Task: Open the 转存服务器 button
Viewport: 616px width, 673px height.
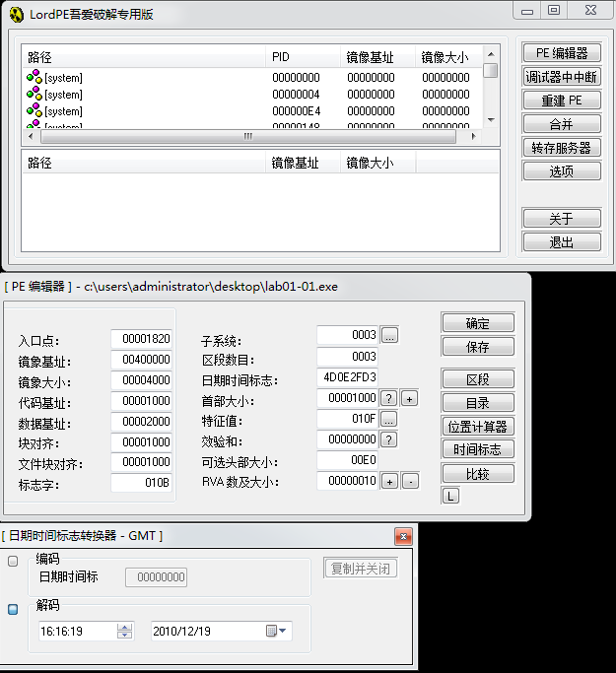Action: pos(562,148)
